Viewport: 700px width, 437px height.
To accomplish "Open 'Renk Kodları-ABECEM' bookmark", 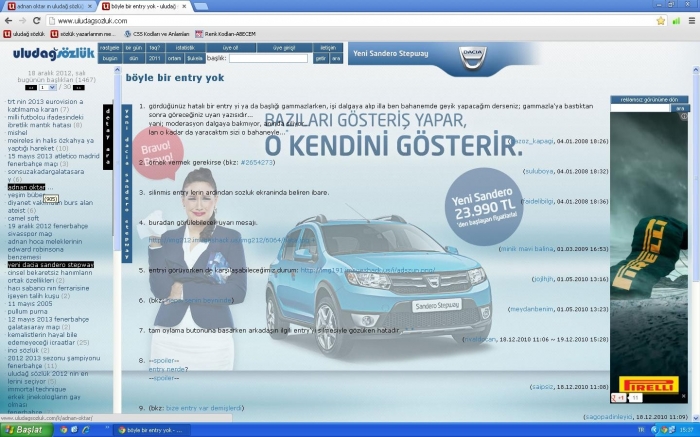I will pos(225,34).
